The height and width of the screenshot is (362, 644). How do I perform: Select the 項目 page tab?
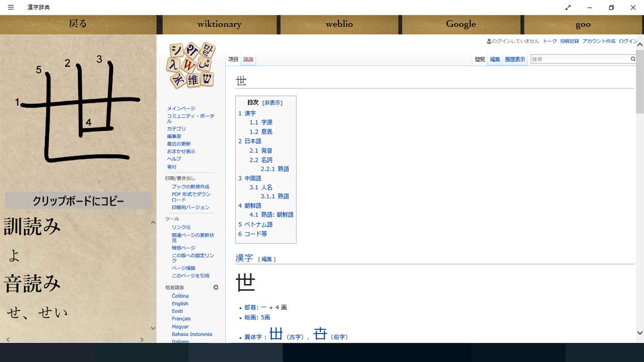coord(233,59)
